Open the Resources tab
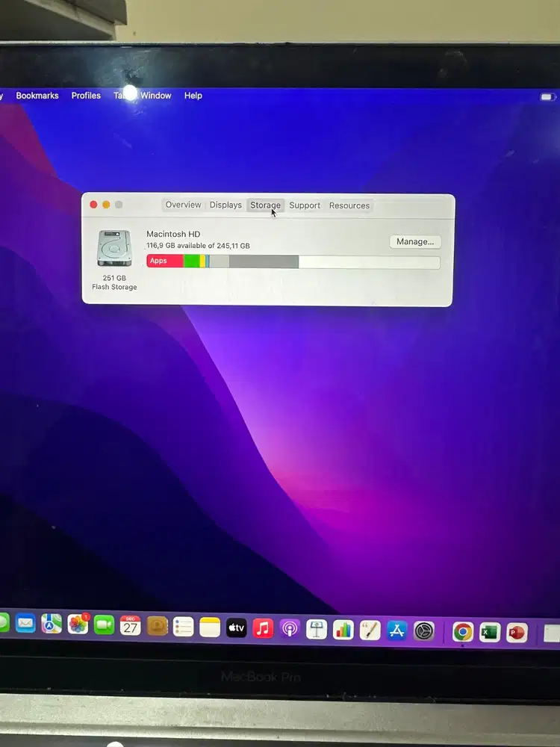The width and height of the screenshot is (560, 747). click(x=349, y=206)
